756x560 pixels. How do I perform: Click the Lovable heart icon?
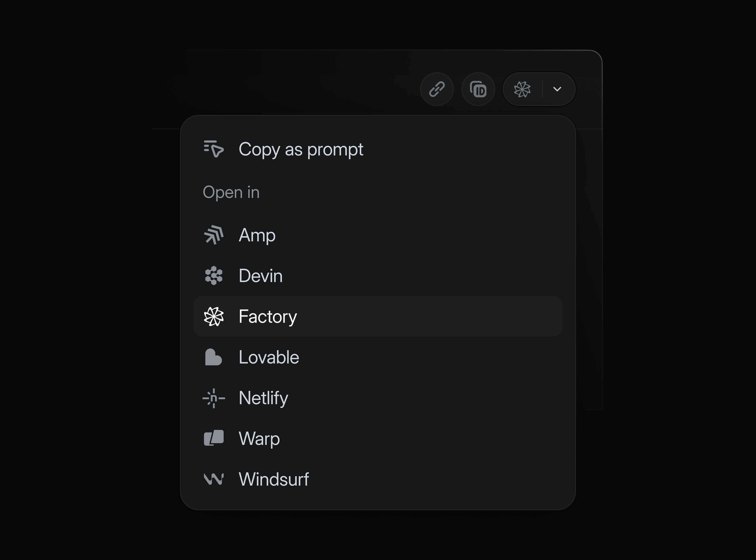point(213,357)
